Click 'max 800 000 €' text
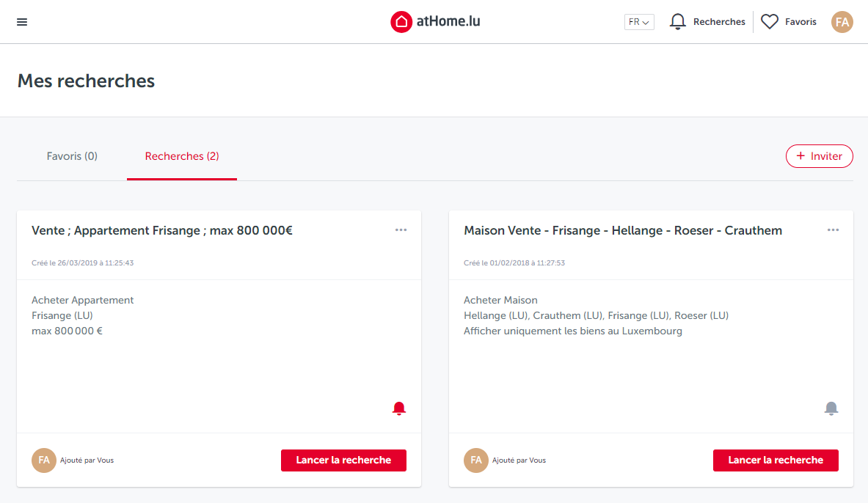868x503 pixels. 67,331
